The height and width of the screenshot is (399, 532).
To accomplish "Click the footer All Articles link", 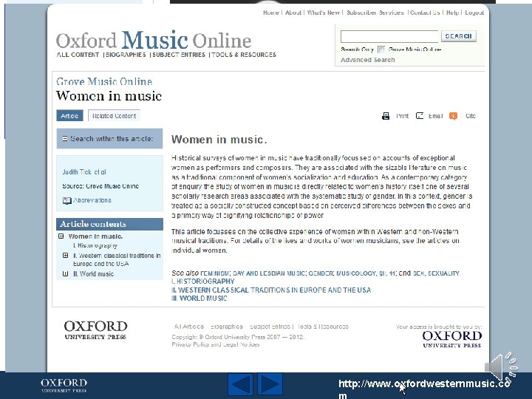I will coord(188,327).
